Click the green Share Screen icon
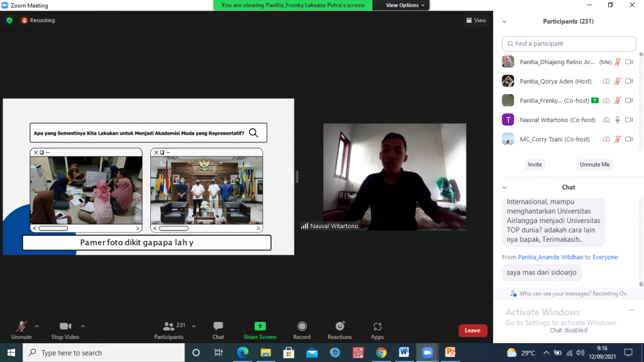The image size is (644, 362). tap(260, 326)
